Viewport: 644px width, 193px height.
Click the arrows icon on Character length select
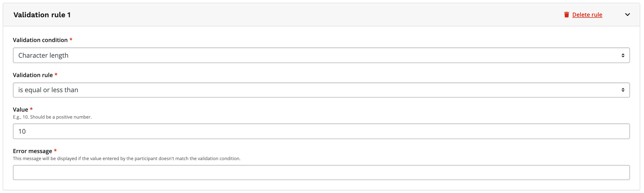(623, 55)
